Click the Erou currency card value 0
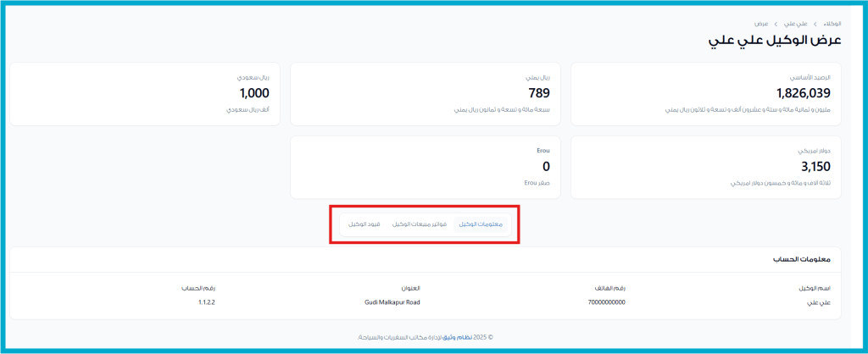Image resolution: width=868 pixels, height=354 pixels. point(546,167)
